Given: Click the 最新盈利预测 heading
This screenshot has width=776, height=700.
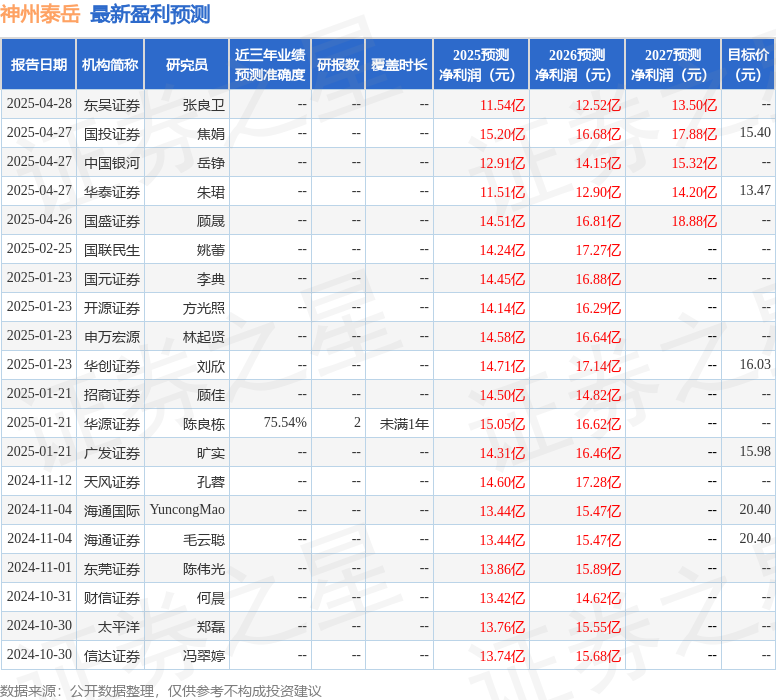Looking at the screenshot, I should (x=150, y=14).
